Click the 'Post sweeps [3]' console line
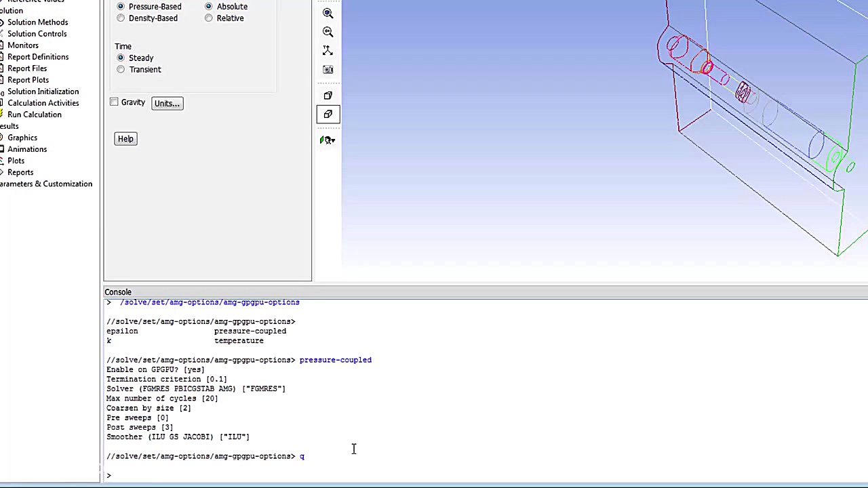This screenshot has height=488, width=868. [140, 428]
